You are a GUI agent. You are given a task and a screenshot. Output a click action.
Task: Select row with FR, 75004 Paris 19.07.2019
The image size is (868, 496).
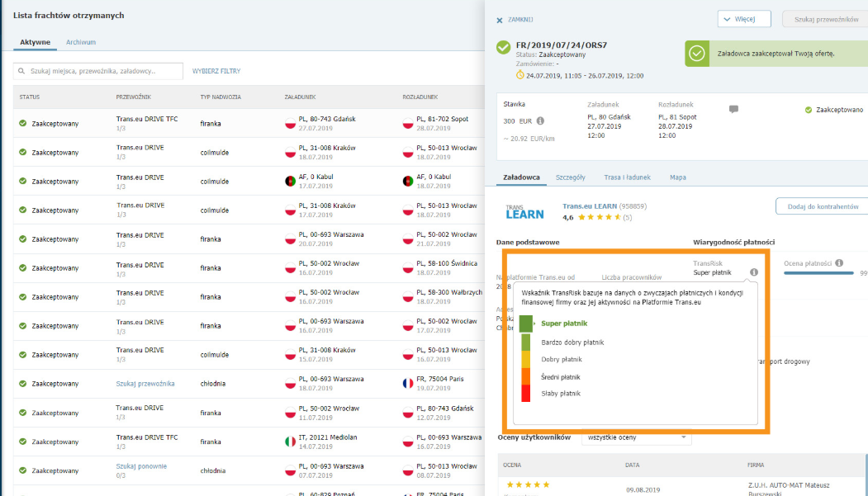[249, 384]
